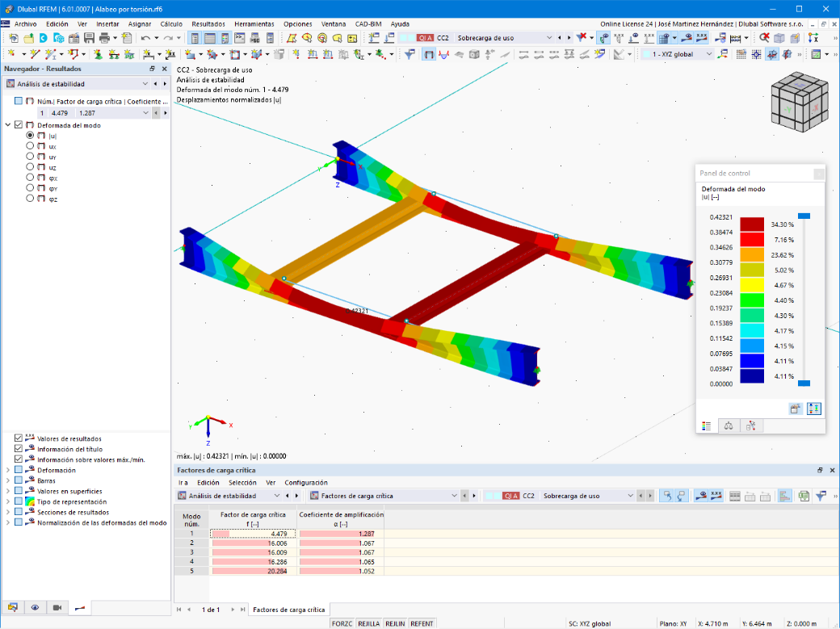Click the control panel balance scale tab
840x629 pixels.
[x=729, y=426]
